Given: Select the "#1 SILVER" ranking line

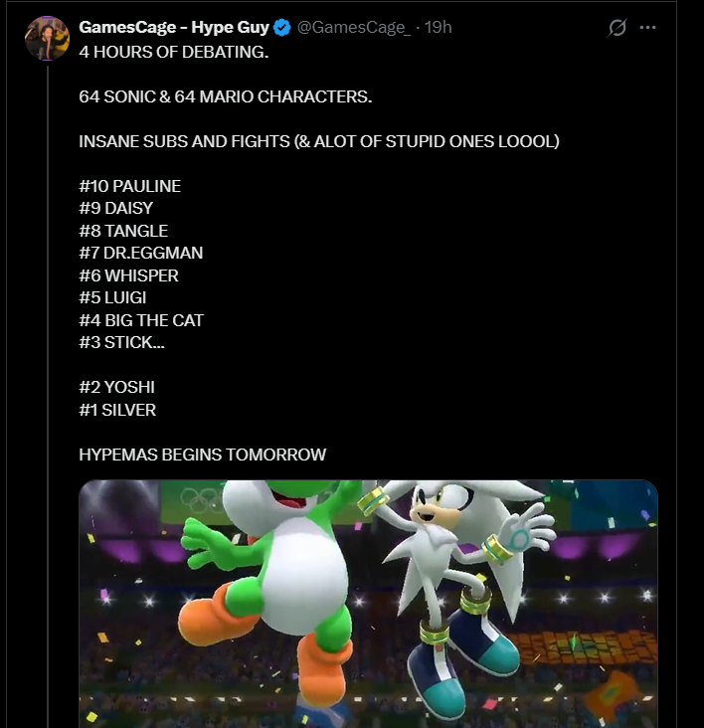Looking at the screenshot, I should (117, 410).
